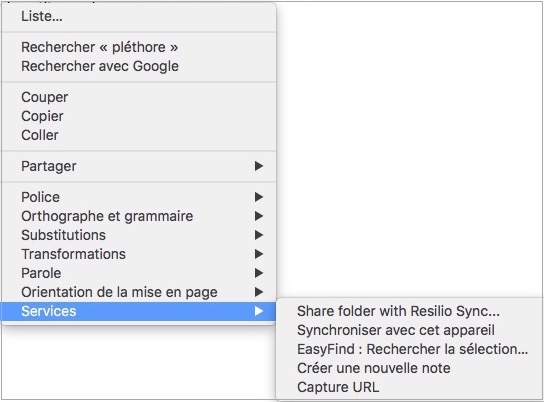This screenshot has height=402, width=544.
Task: Choose the Capture URL service
Action: [x=410, y=387]
